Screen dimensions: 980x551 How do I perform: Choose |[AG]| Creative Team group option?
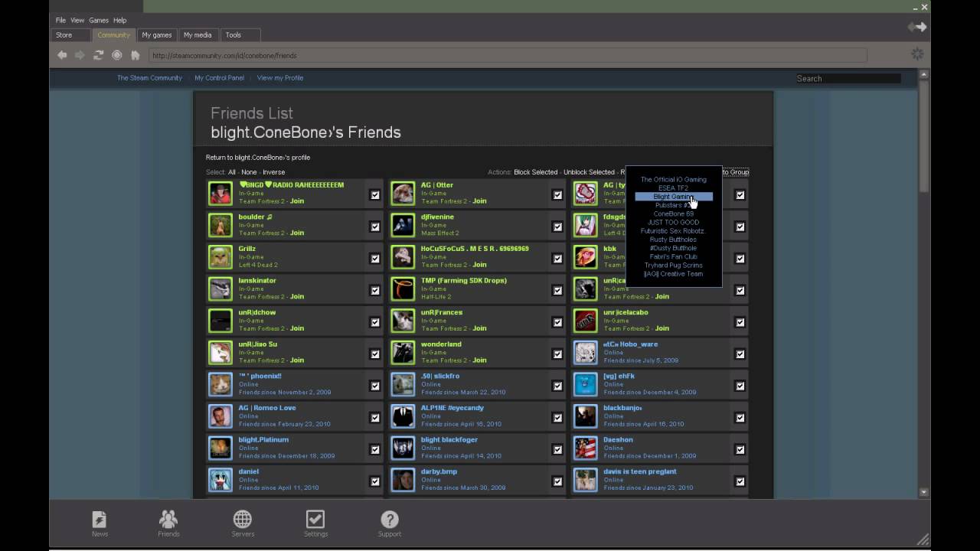674,274
